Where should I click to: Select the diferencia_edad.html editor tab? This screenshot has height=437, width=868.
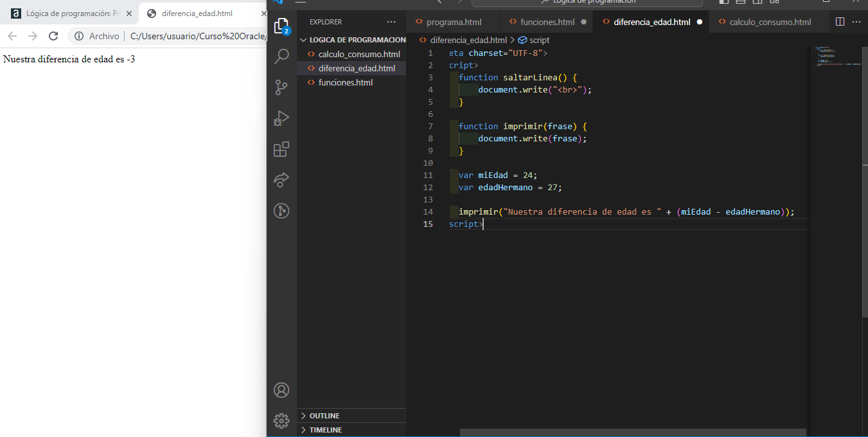(x=651, y=22)
